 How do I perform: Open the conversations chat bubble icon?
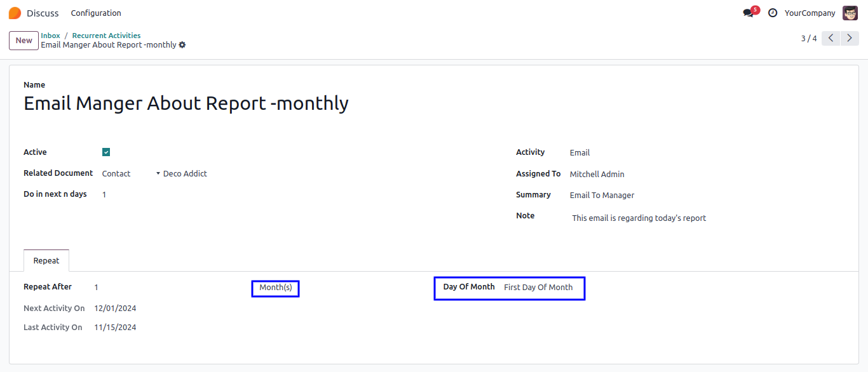(x=748, y=13)
